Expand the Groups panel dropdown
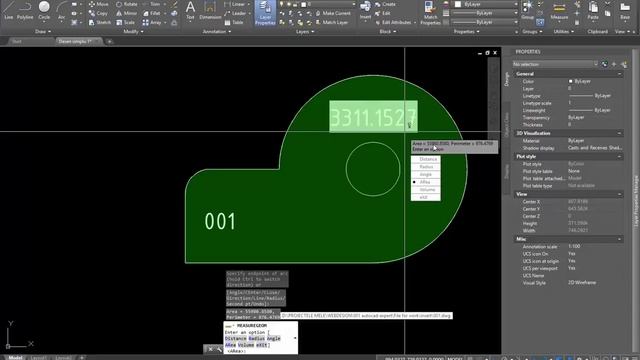Viewport: 640px width, 360px height. (x=532, y=31)
